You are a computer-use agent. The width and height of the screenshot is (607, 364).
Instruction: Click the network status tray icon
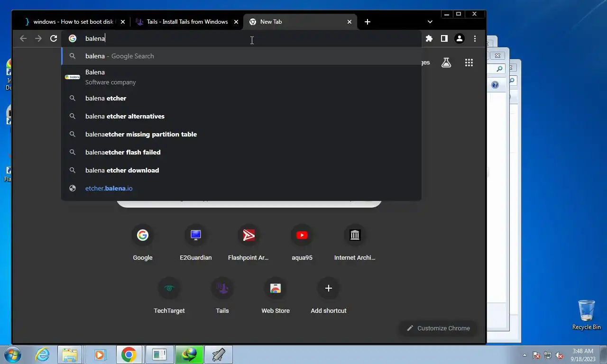point(548,355)
